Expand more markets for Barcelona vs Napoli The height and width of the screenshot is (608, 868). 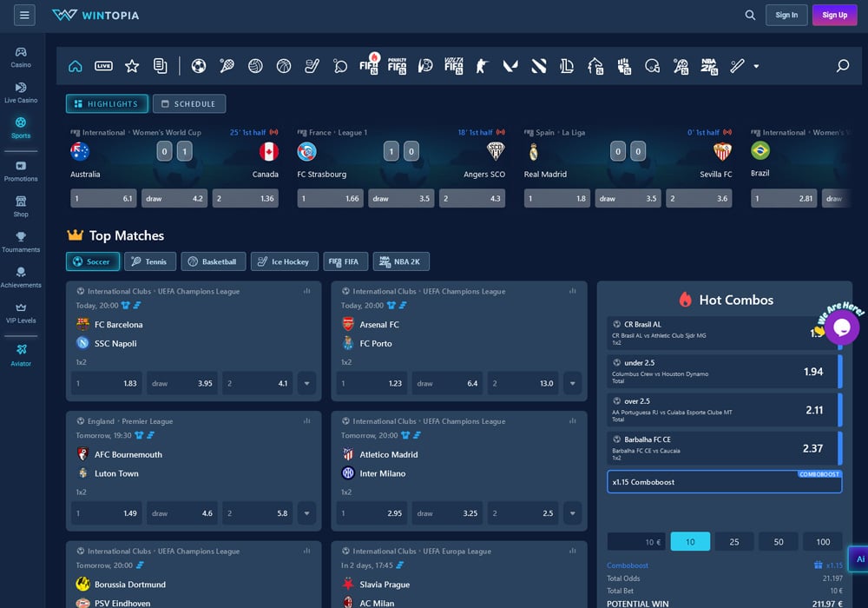coord(306,383)
